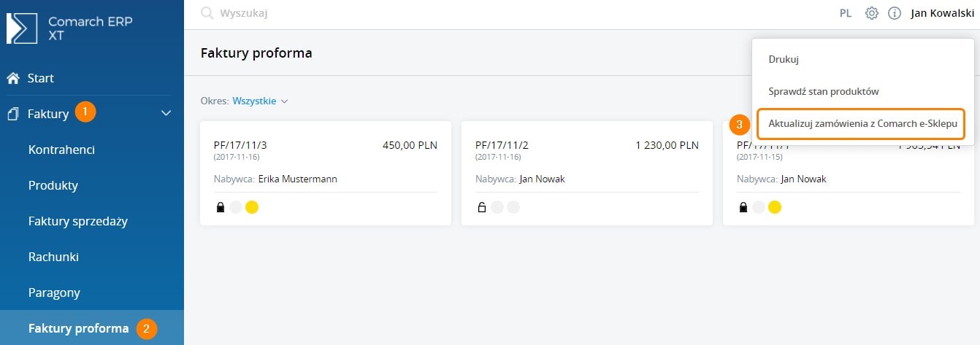The height and width of the screenshot is (345, 980).
Task: Click the unlocked padlock on PF/17/11/2 card
Action: tap(481, 208)
